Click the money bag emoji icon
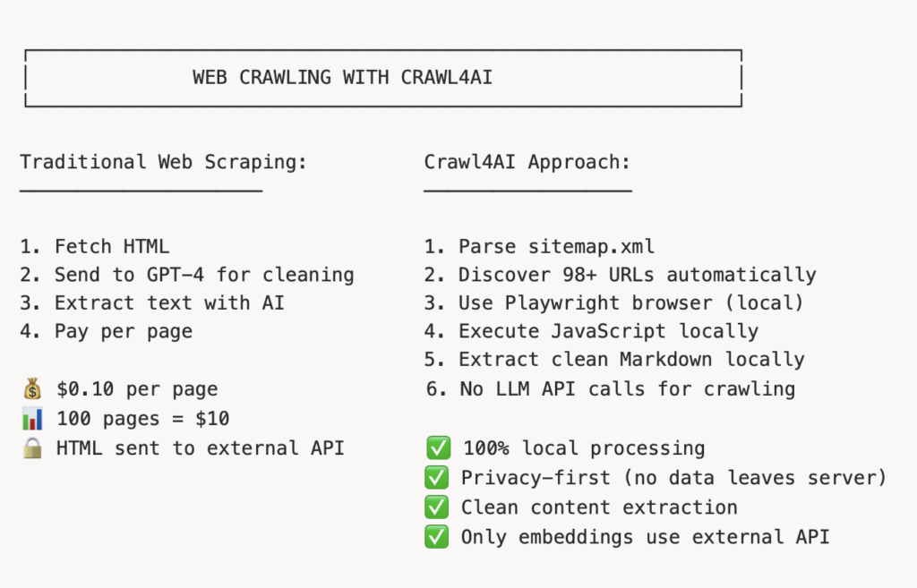This screenshot has height=588, width=917. [x=32, y=389]
